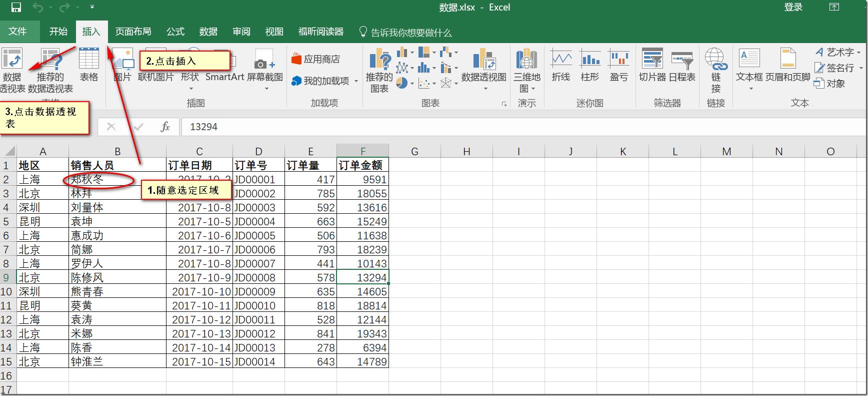The height and width of the screenshot is (396, 868).
Task: Click the pie chart icon
Action: point(402,83)
